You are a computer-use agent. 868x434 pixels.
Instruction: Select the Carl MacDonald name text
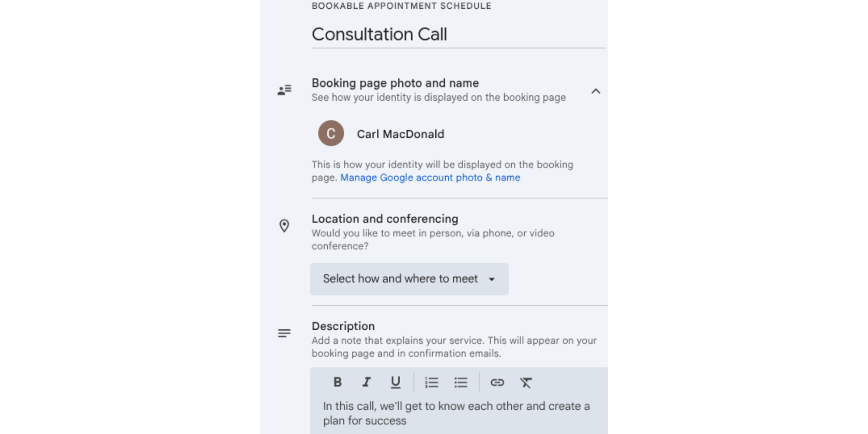point(400,134)
